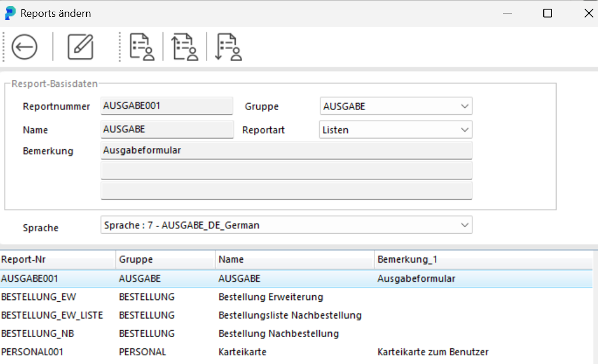
Task: Click the Name field containing AUSGABE
Action: (167, 129)
